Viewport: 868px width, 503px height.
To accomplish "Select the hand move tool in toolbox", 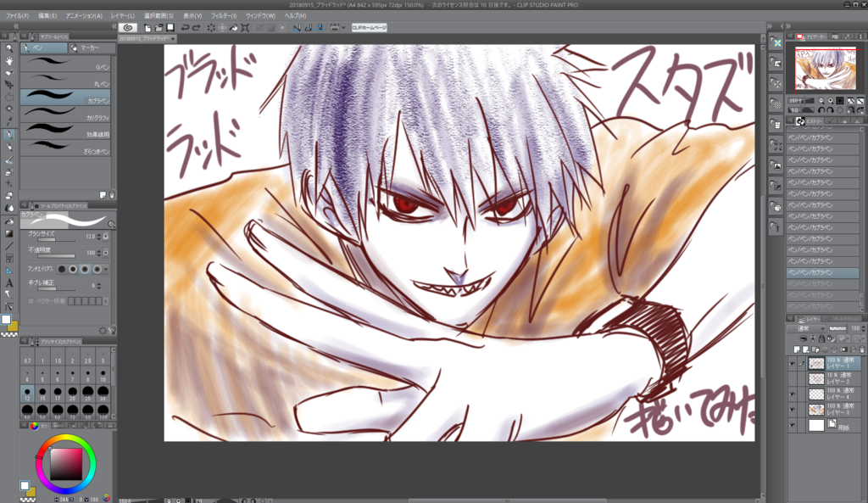I will tap(8, 60).
